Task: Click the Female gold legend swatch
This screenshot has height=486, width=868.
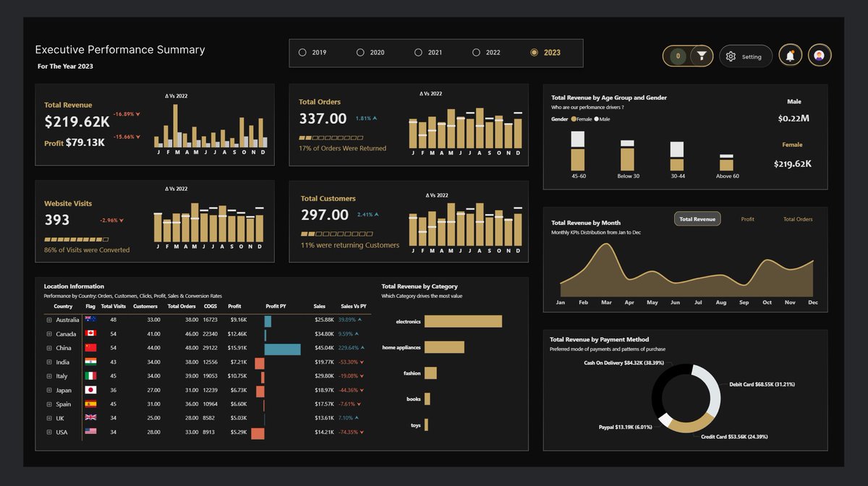Action: pyautogui.click(x=574, y=119)
